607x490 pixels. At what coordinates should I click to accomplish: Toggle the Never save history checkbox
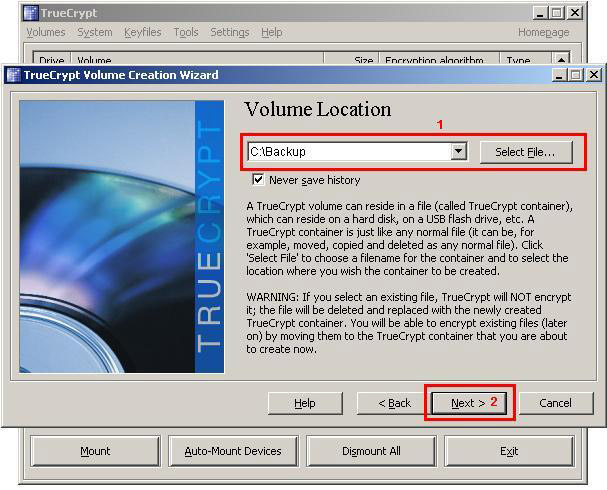[258, 180]
